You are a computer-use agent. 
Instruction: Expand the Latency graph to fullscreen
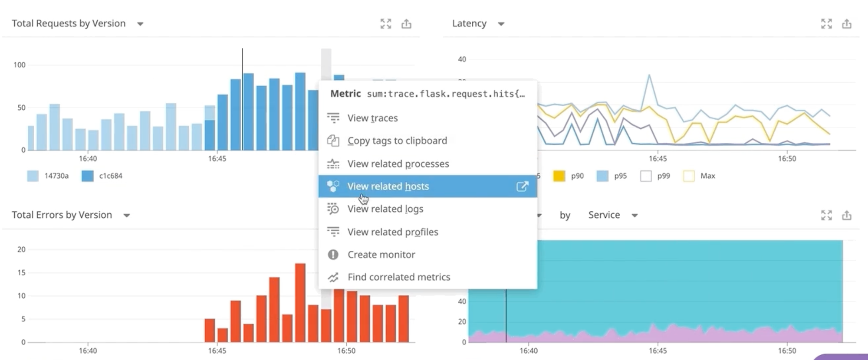tap(826, 24)
